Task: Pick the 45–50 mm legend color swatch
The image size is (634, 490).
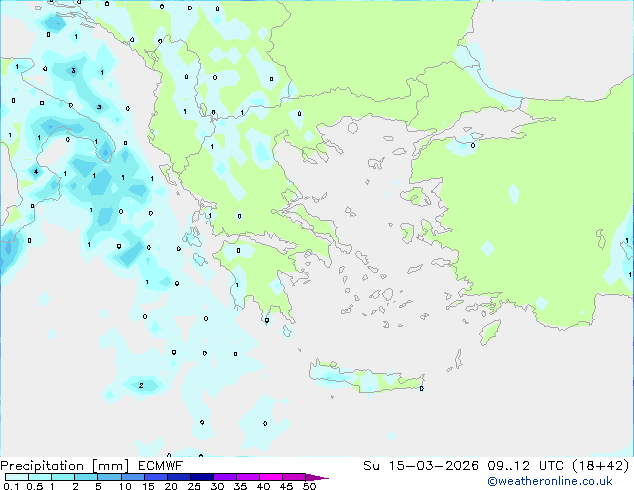Action: click(x=294, y=477)
